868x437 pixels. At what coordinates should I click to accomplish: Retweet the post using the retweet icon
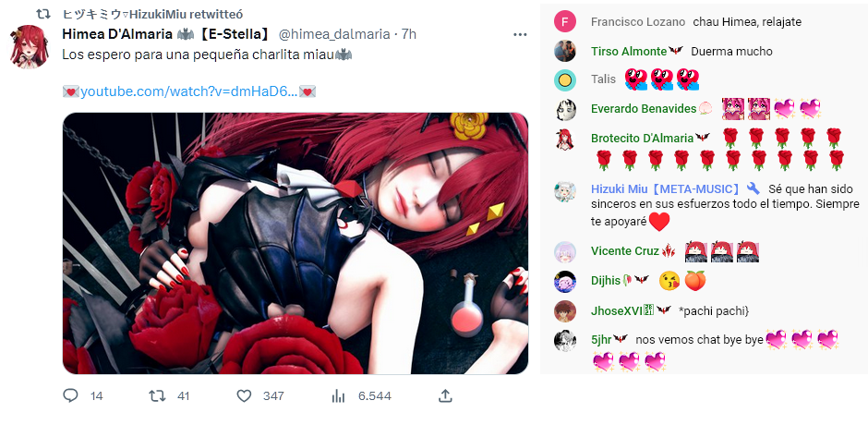tap(157, 395)
